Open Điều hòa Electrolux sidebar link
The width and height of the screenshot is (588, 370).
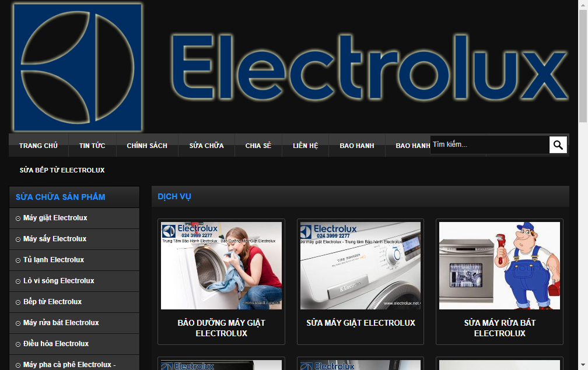tap(56, 344)
